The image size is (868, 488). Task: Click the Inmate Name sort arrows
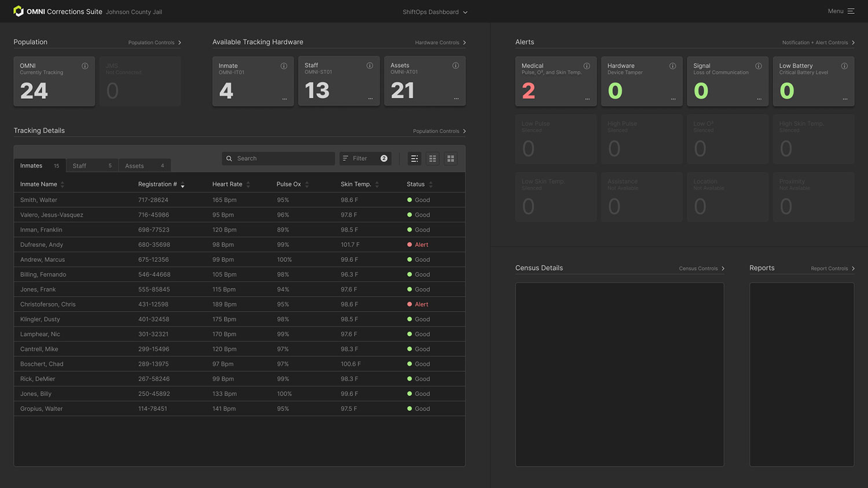[x=64, y=184]
